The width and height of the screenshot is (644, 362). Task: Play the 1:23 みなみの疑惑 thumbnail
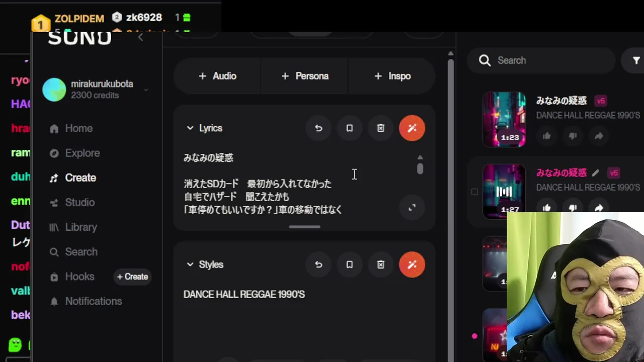coord(504,119)
